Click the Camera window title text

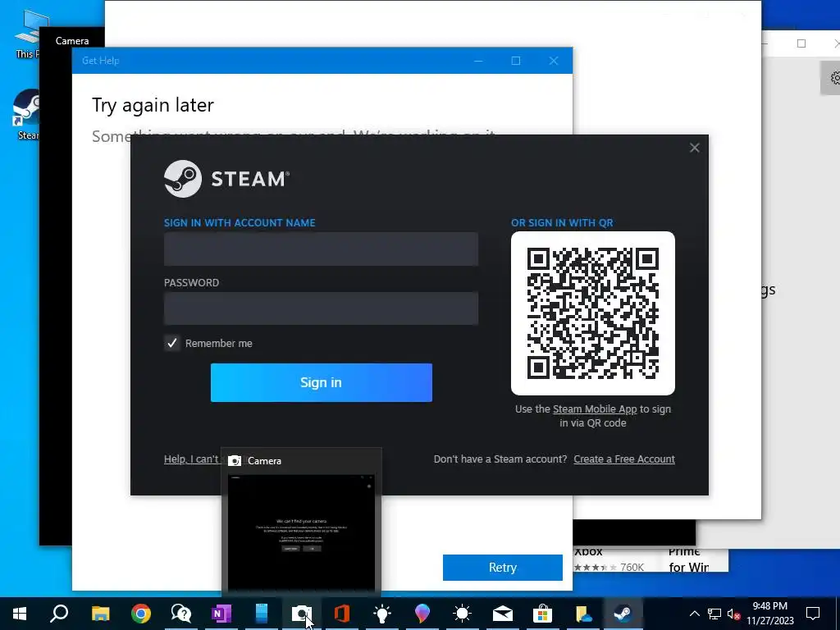(x=72, y=41)
